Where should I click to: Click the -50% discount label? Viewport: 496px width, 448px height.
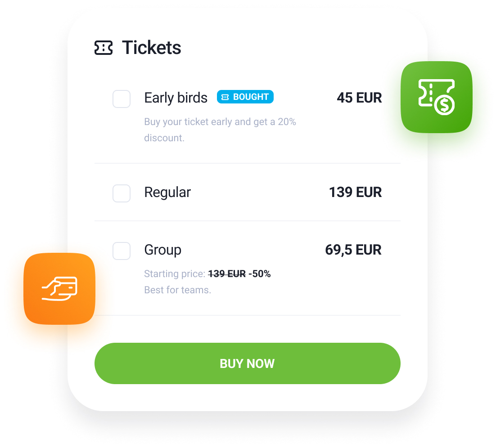260,274
